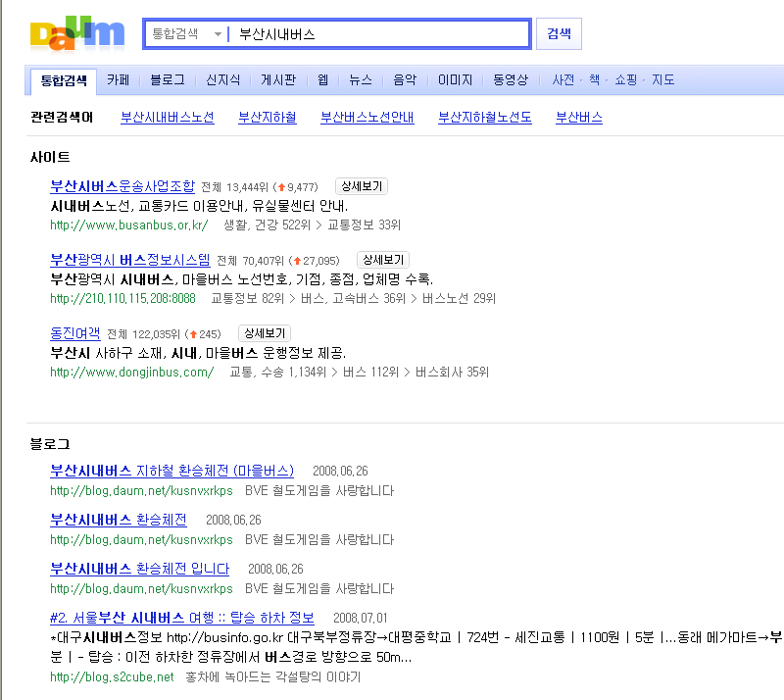
Task: Click category text 버스회사 35위
Action: click(x=452, y=373)
